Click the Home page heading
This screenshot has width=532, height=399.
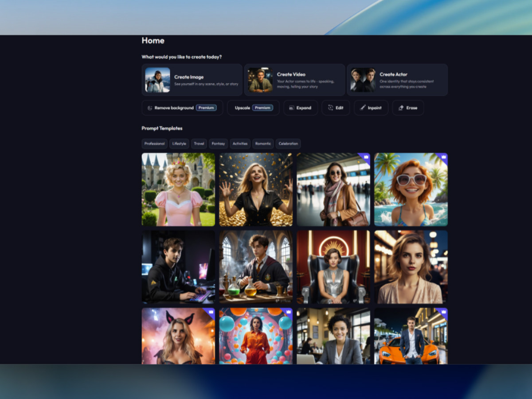[x=153, y=40]
